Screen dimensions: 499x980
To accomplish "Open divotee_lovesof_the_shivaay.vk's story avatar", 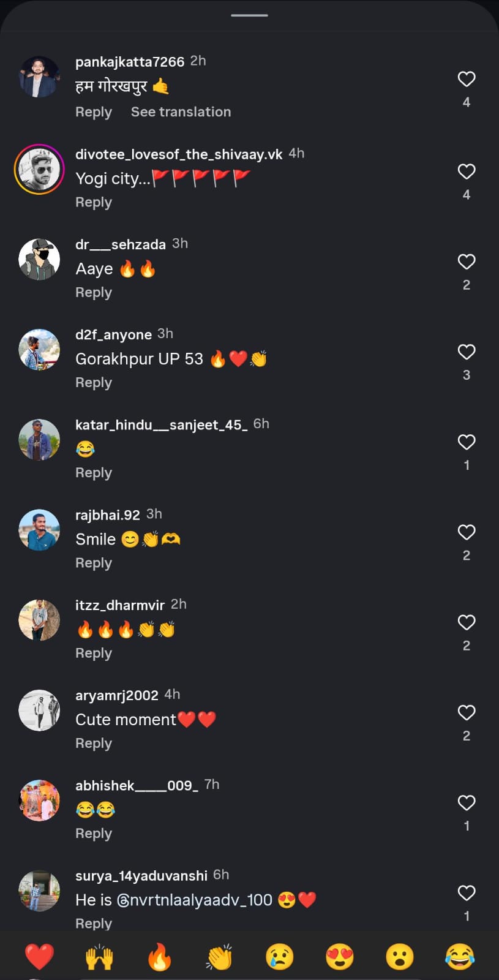I will click(39, 169).
